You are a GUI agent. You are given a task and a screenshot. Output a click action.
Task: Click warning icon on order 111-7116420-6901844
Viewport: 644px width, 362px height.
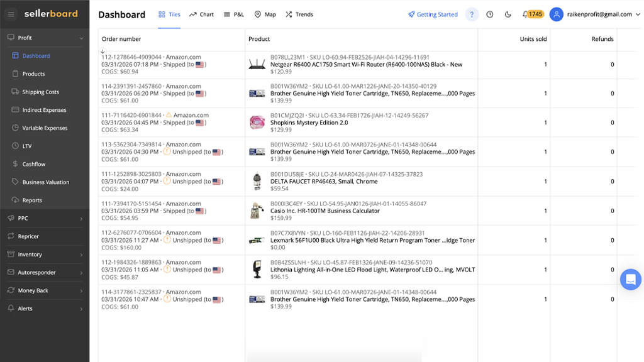coord(168,116)
